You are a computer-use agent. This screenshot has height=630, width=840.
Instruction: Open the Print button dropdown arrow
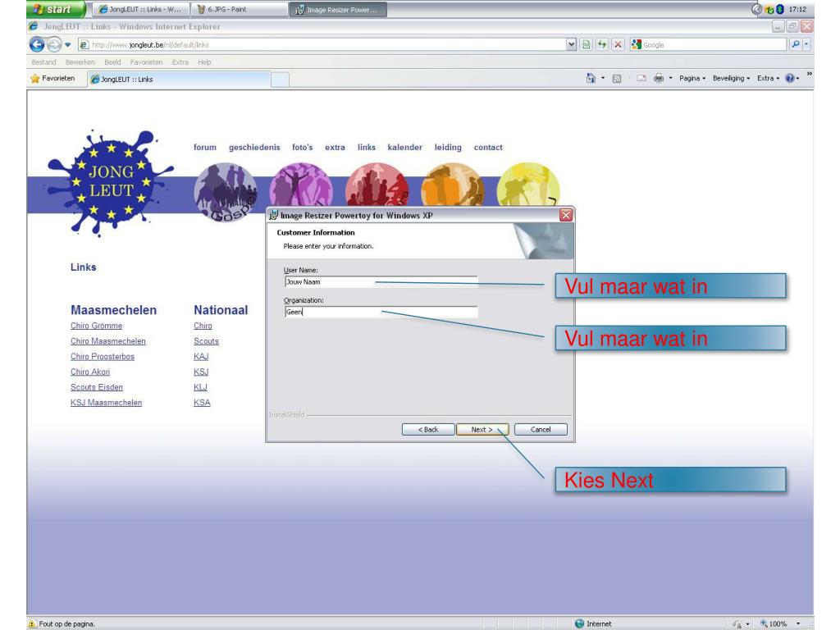tap(670, 78)
